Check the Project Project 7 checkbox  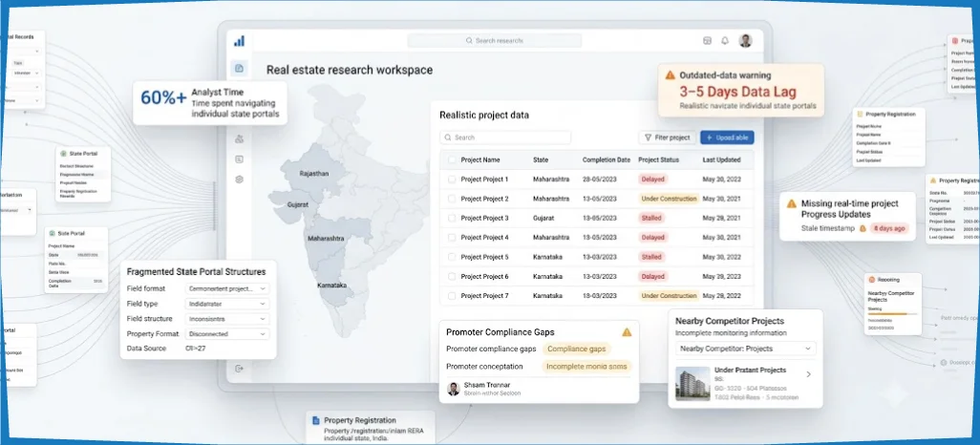pos(451,296)
